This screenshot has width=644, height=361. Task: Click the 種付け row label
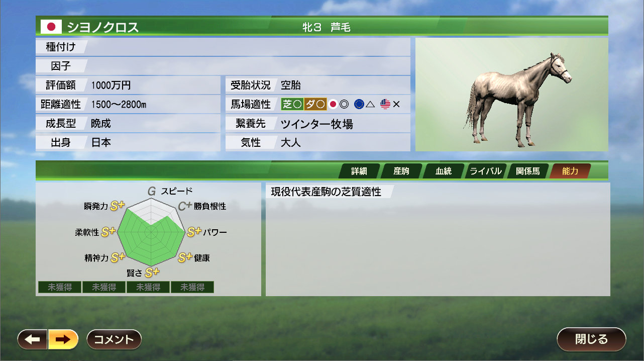(60, 47)
